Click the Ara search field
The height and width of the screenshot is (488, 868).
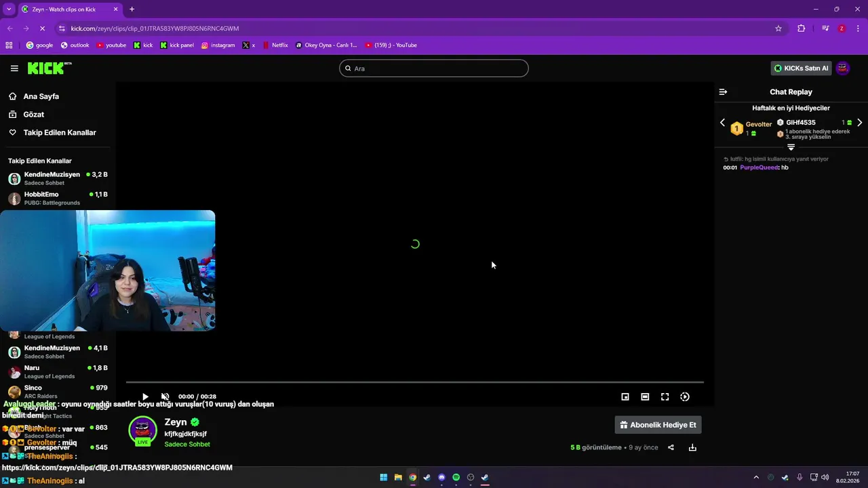tap(434, 68)
